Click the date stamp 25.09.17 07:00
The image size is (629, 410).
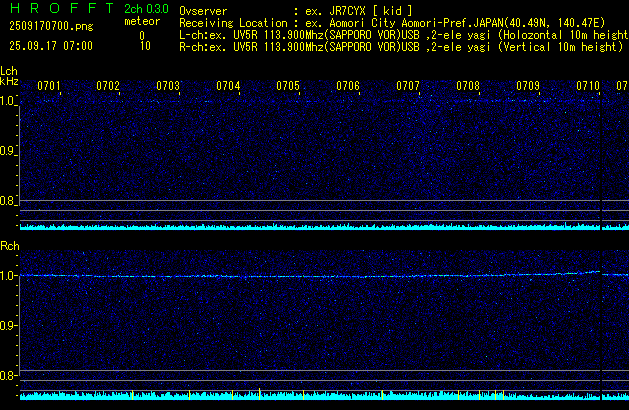[x=51, y=46]
